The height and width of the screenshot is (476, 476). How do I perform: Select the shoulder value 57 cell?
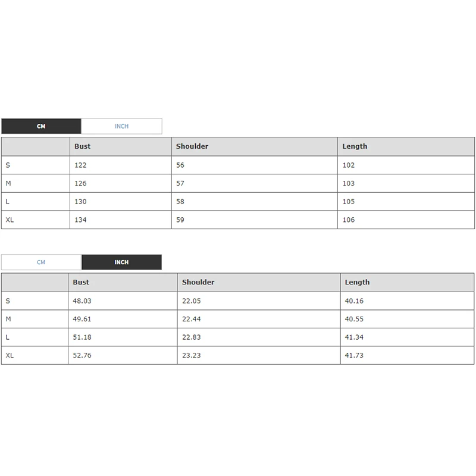180,183
